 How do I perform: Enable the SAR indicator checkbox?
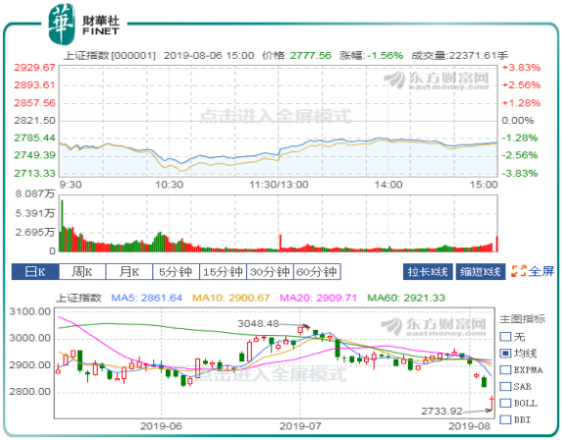(x=505, y=386)
